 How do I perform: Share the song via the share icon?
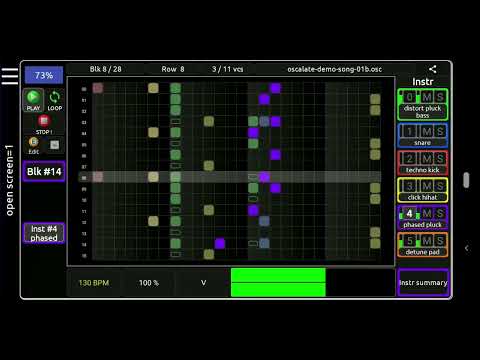(x=433, y=69)
